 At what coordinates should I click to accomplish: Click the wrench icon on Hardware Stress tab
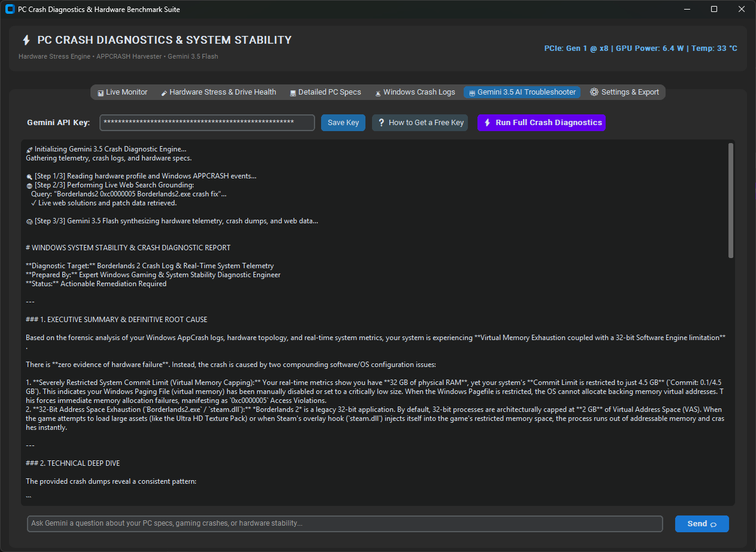tap(164, 93)
